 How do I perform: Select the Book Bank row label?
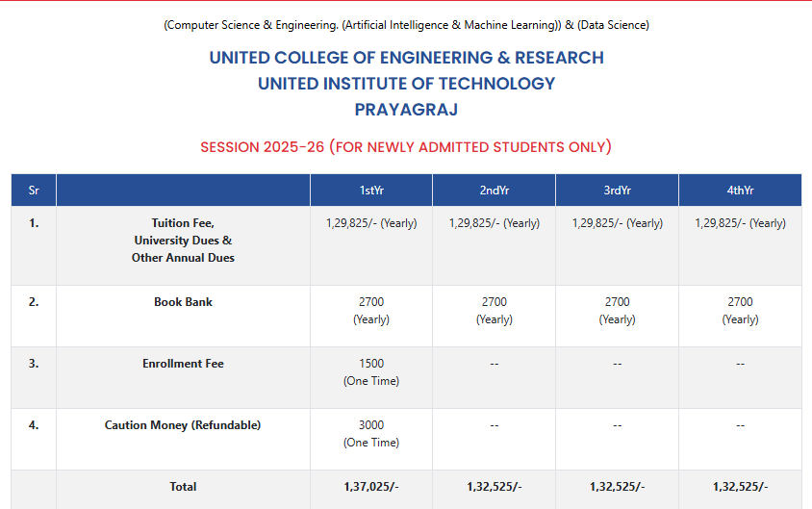pos(183,302)
